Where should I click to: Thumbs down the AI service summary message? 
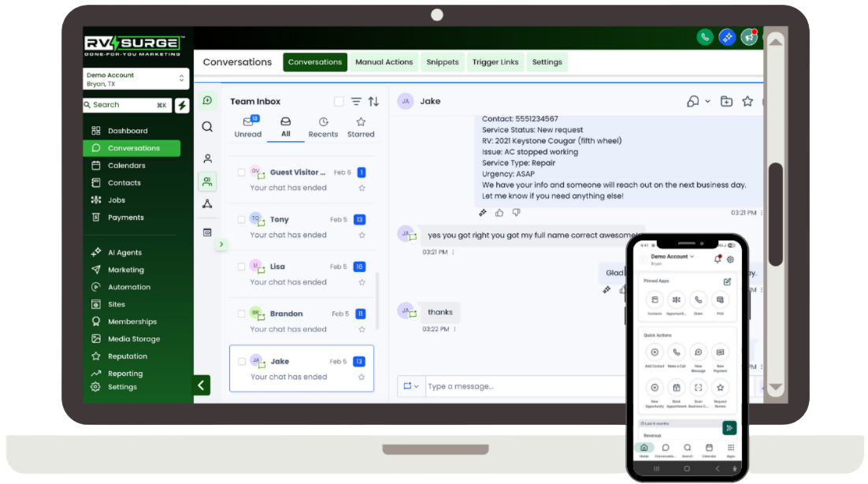click(x=516, y=213)
